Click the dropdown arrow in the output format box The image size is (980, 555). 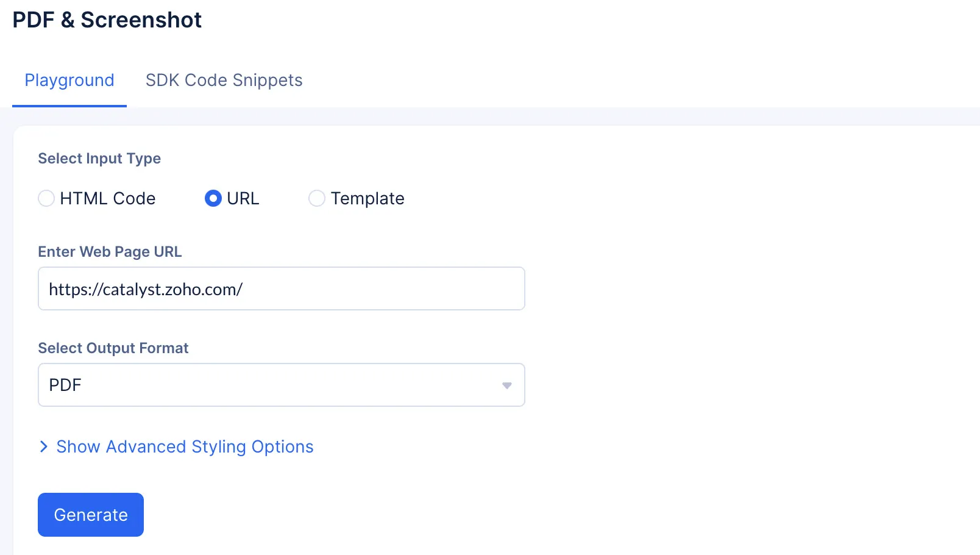(x=506, y=385)
